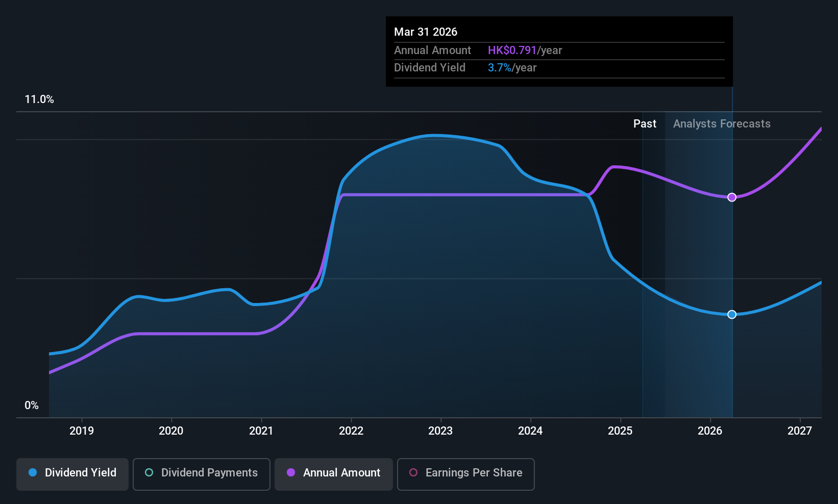Click the Annual Amount tooltip row label
The width and height of the screenshot is (838, 504).
[432, 51]
